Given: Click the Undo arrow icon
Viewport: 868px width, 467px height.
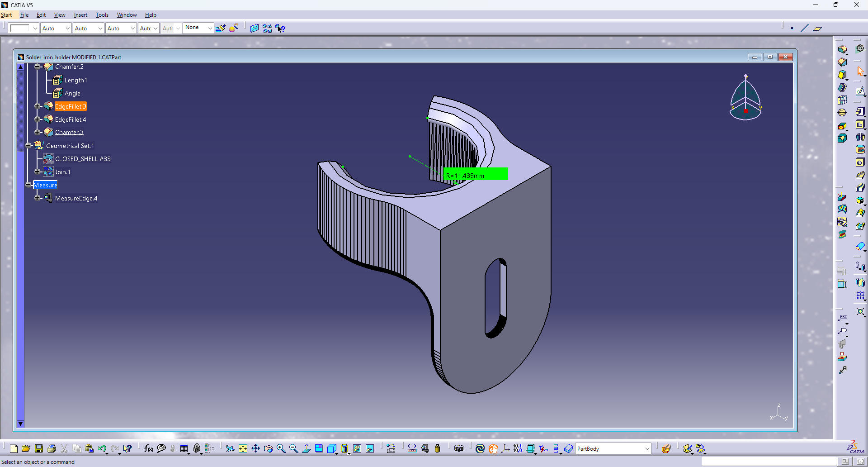Looking at the screenshot, I should (102, 448).
